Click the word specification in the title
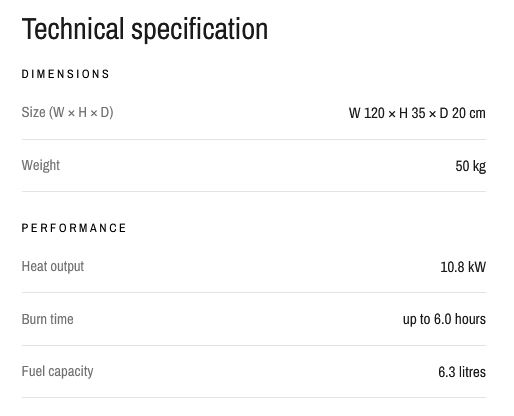Image resolution: width=514 pixels, height=416 pixels. coord(199,30)
